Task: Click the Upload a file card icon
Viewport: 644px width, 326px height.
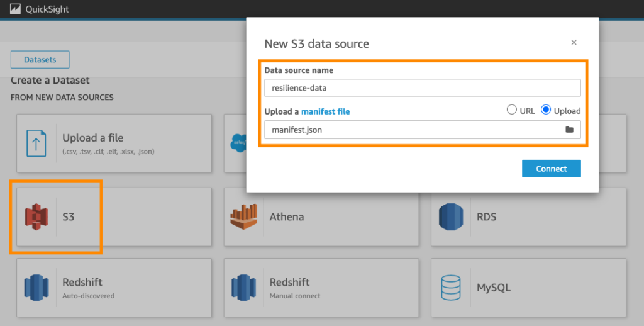Action: pyautogui.click(x=36, y=143)
